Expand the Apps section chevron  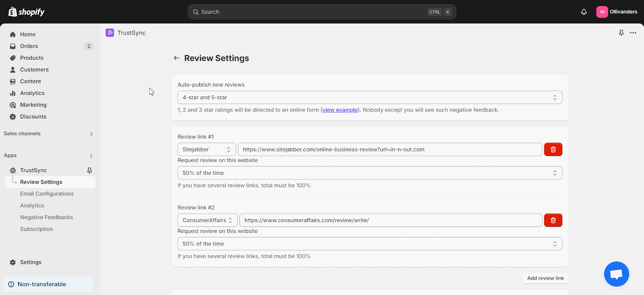[x=91, y=156]
